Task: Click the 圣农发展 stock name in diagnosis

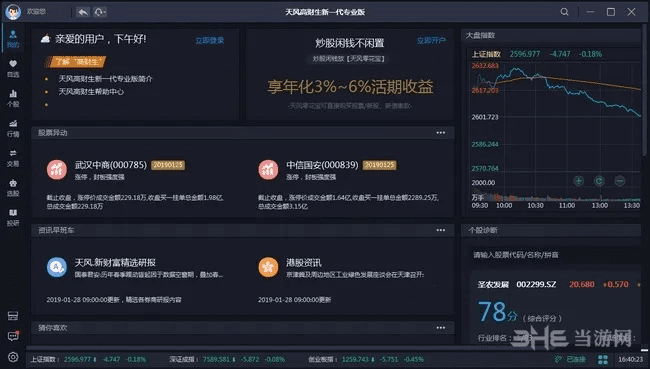Action: pyautogui.click(x=493, y=284)
